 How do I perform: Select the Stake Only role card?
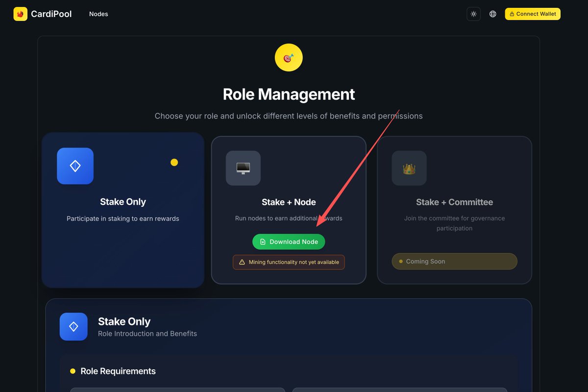[122, 210]
